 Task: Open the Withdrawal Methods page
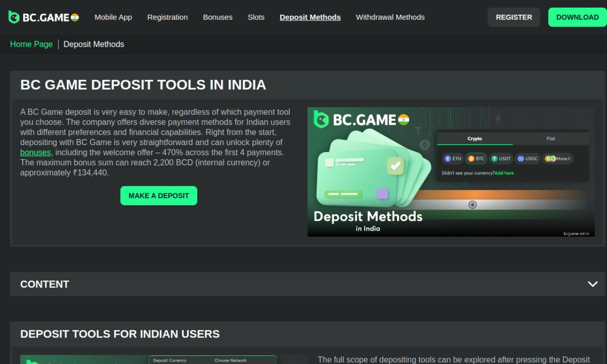(x=390, y=17)
